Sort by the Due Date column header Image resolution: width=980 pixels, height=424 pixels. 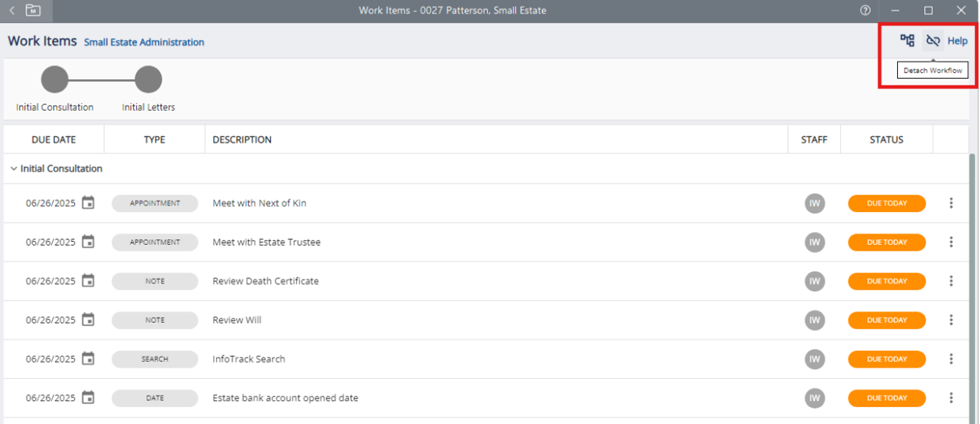coord(53,140)
